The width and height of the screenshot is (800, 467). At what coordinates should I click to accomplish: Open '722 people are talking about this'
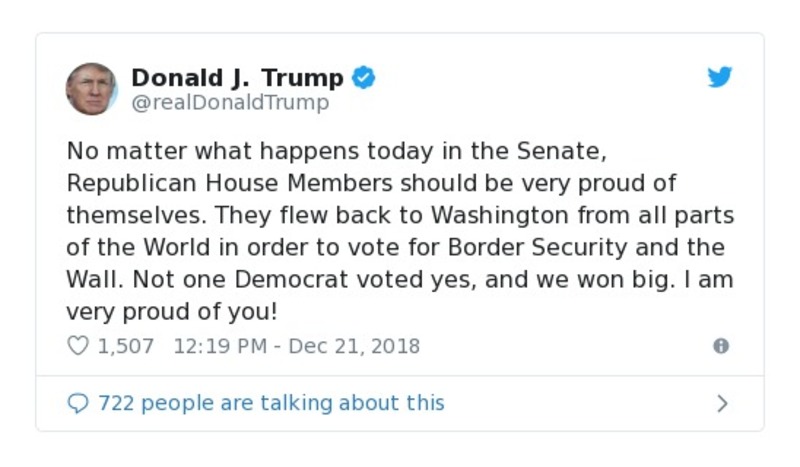pyautogui.click(x=271, y=403)
